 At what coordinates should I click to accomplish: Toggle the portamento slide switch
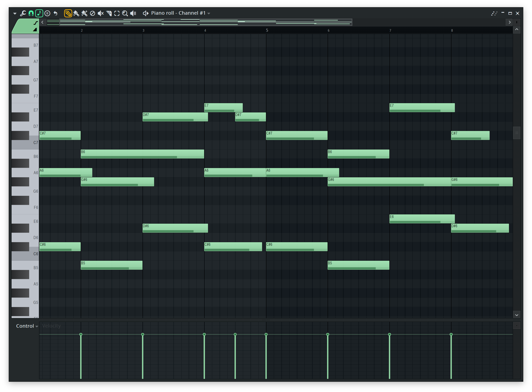36,23
